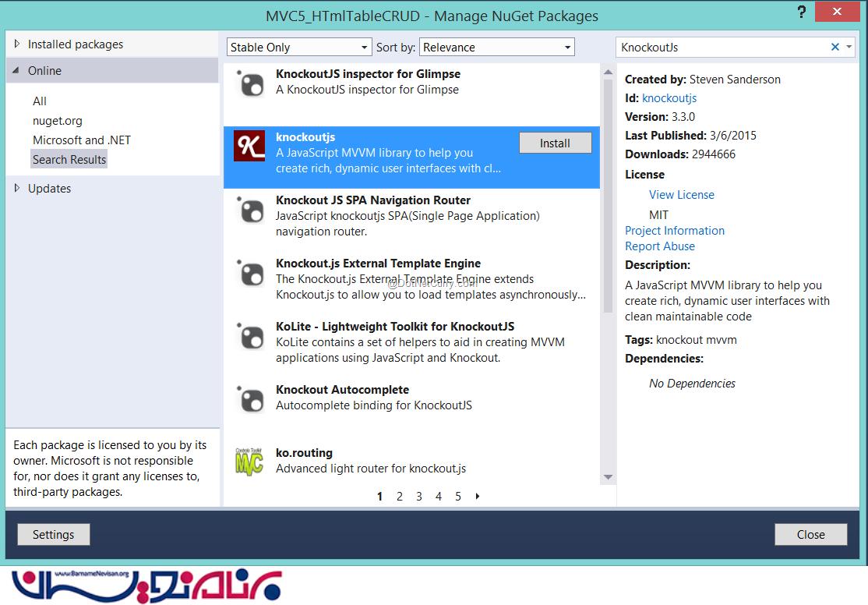The height and width of the screenshot is (605, 868).
Task: Click the ko.routing package icon
Action: point(249,461)
